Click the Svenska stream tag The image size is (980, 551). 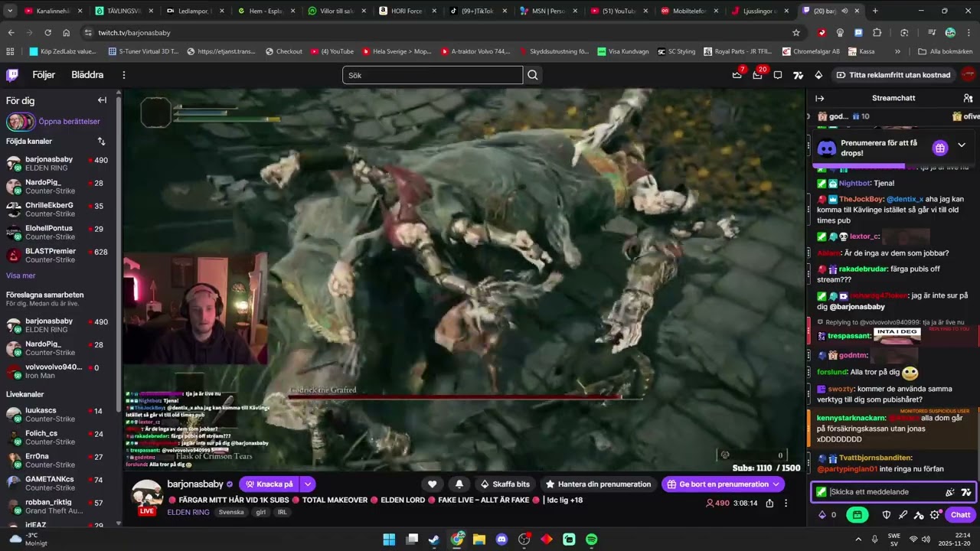click(x=231, y=512)
